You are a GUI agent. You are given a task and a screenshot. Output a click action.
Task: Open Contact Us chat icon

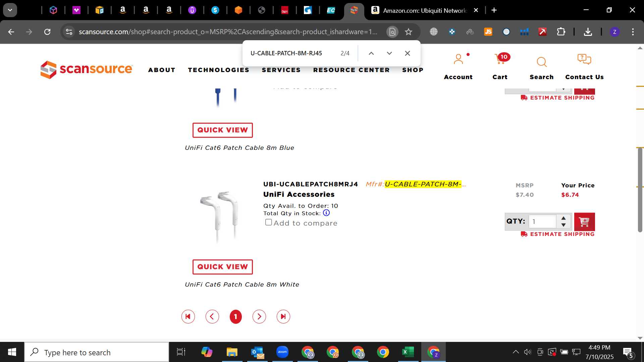pos(584,60)
